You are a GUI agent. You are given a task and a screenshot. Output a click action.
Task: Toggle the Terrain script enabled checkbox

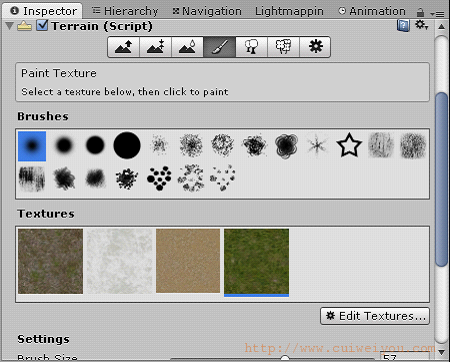coord(42,25)
